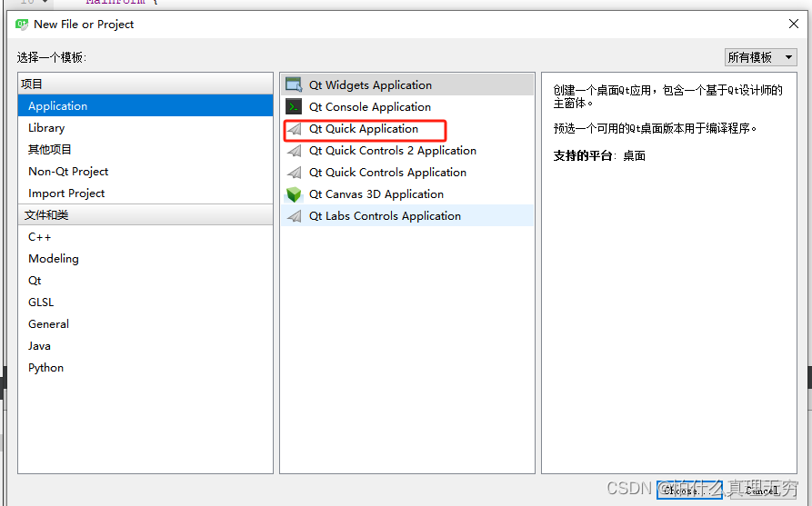This screenshot has height=506, width=812.
Task: Select the C++ file category
Action: pyautogui.click(x=145, y=237)
